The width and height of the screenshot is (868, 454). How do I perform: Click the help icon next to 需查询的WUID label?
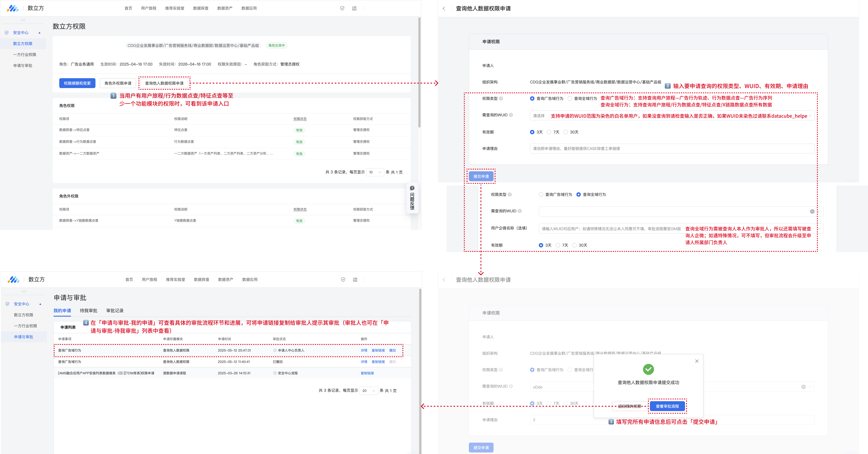tap(511, 115)
